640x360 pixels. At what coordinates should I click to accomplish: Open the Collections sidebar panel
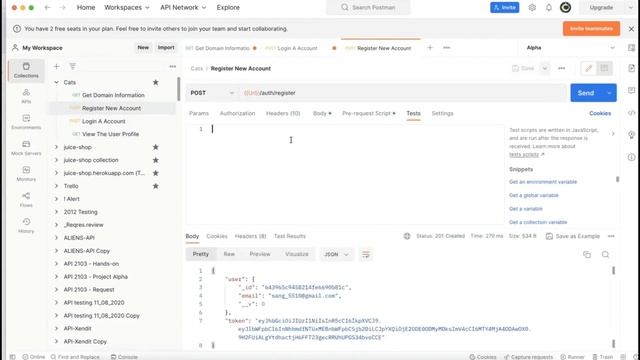tap(26, 70)
